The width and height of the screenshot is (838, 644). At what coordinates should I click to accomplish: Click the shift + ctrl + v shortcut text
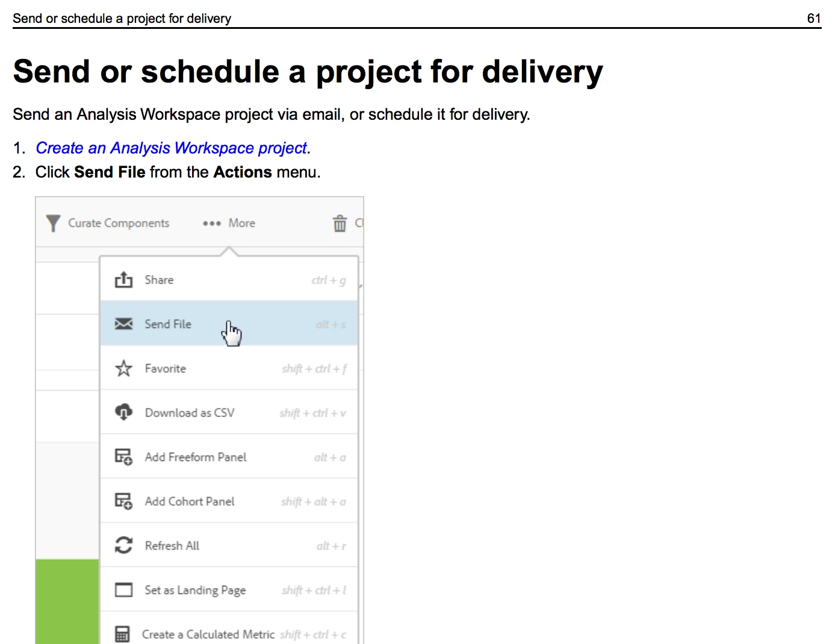point(313,413)
